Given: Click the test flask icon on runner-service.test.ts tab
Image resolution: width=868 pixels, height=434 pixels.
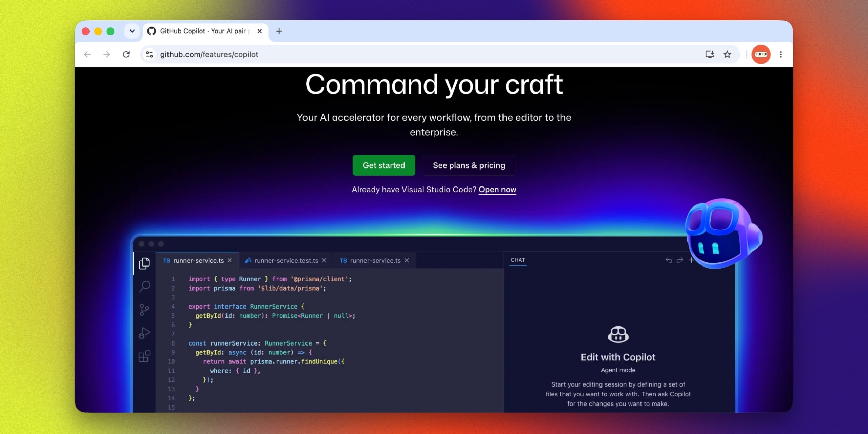Looking at the screenshot, I should coord(248,260).
